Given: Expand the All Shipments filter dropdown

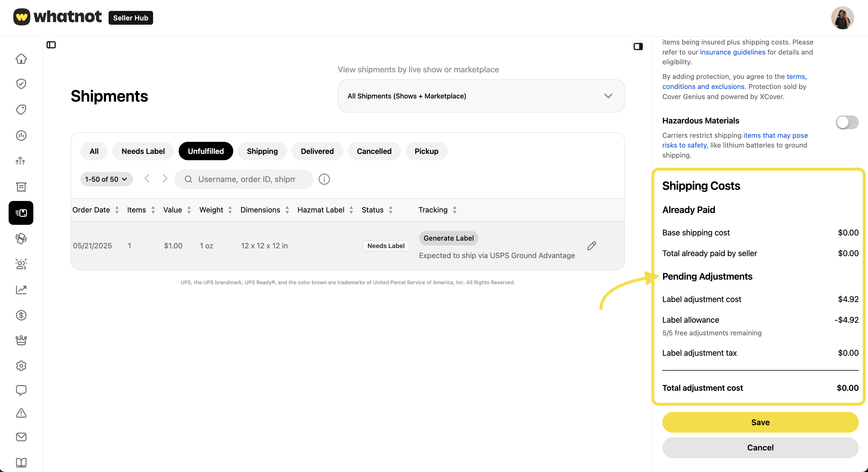Looking at the screenshot, I should coord(481,96).
